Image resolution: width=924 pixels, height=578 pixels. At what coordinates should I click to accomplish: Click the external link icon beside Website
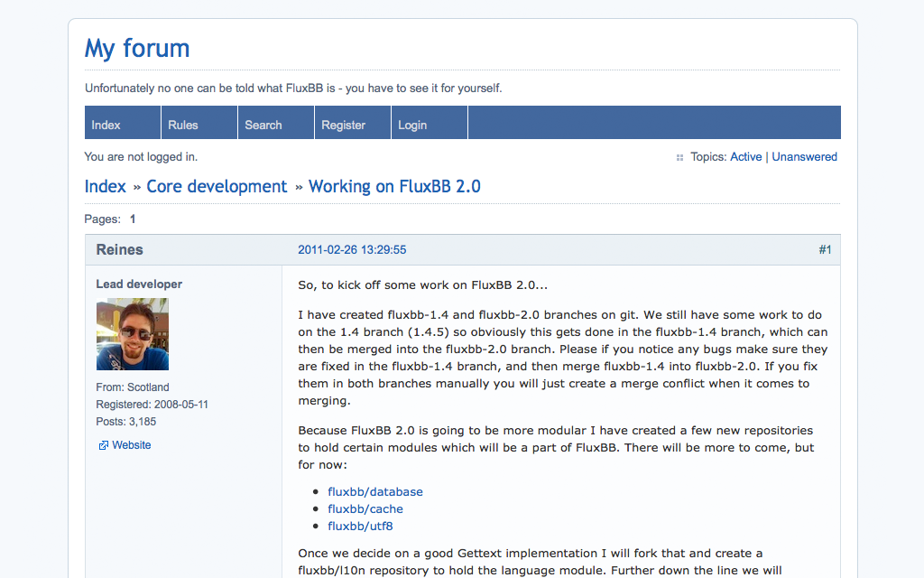tap(103, 445)
